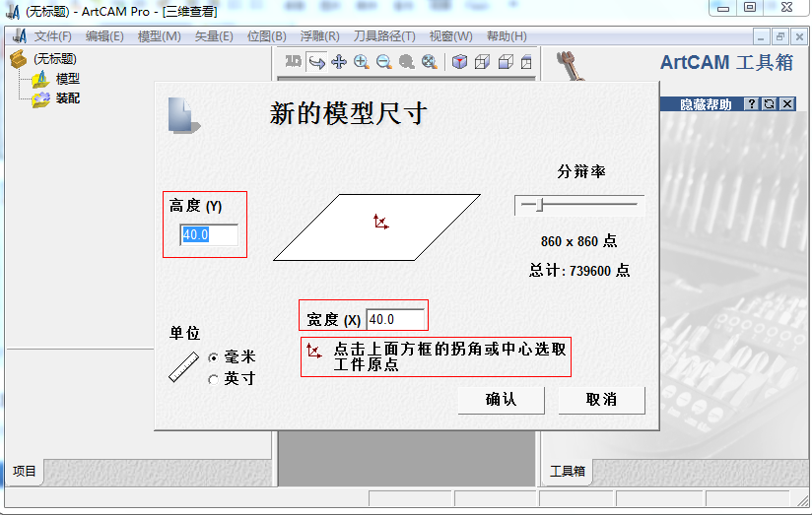Confirm the new model size with 确认
812x515 pixels.
502,400
